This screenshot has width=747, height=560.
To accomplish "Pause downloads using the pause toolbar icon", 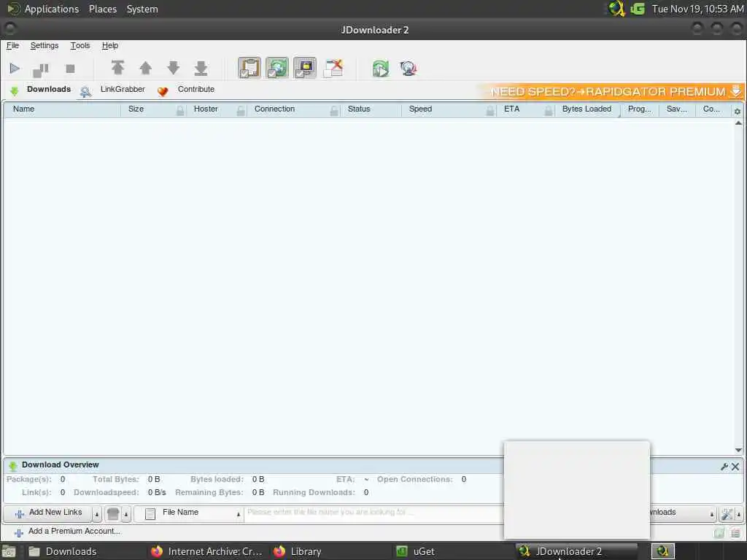I will click(x=41, y=69).
